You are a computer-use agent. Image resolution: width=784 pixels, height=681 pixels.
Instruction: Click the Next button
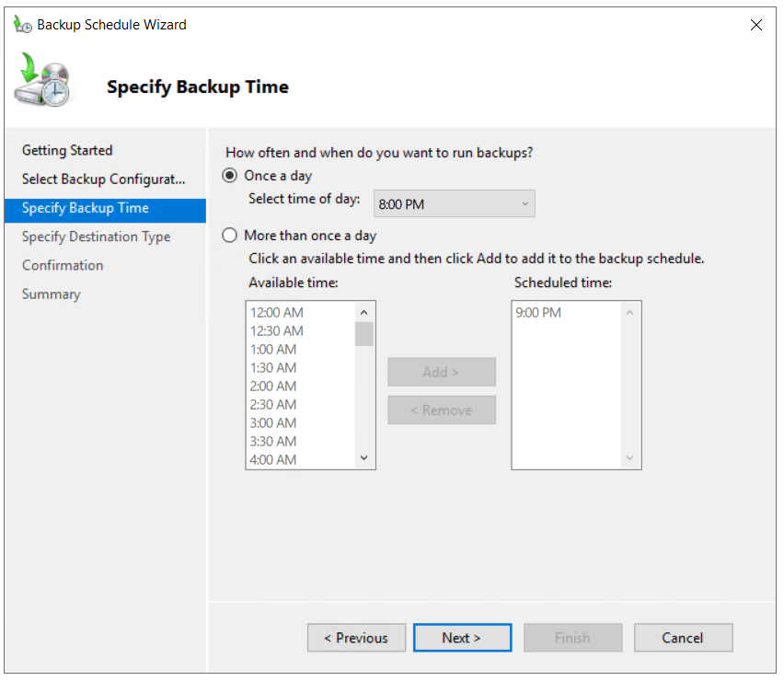coord(462,638)
